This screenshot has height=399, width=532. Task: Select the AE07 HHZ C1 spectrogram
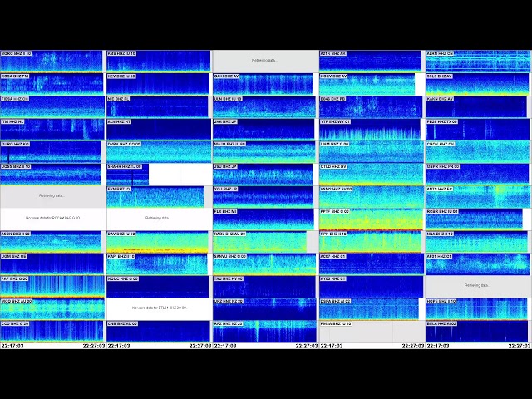(x=372, y=264)
